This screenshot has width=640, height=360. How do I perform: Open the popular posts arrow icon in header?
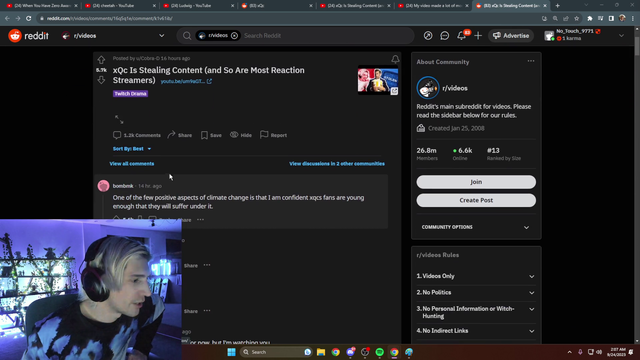pyautogui.click(x=428, y=36)
